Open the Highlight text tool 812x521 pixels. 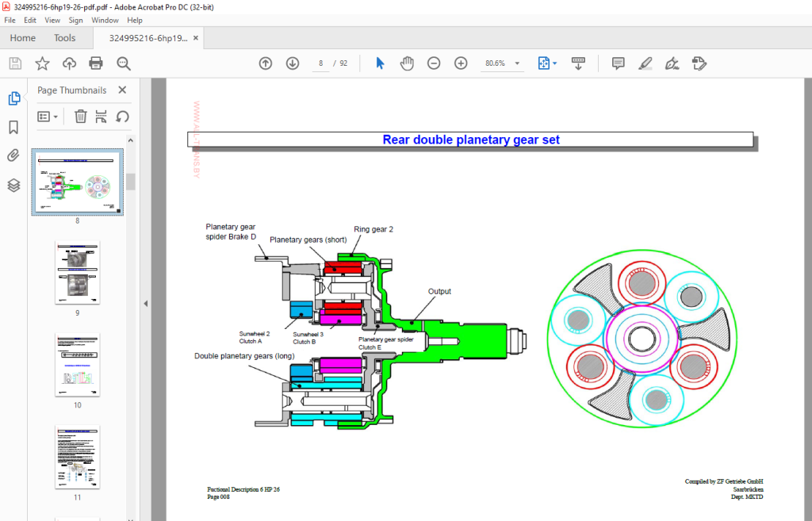coord(645,63)
